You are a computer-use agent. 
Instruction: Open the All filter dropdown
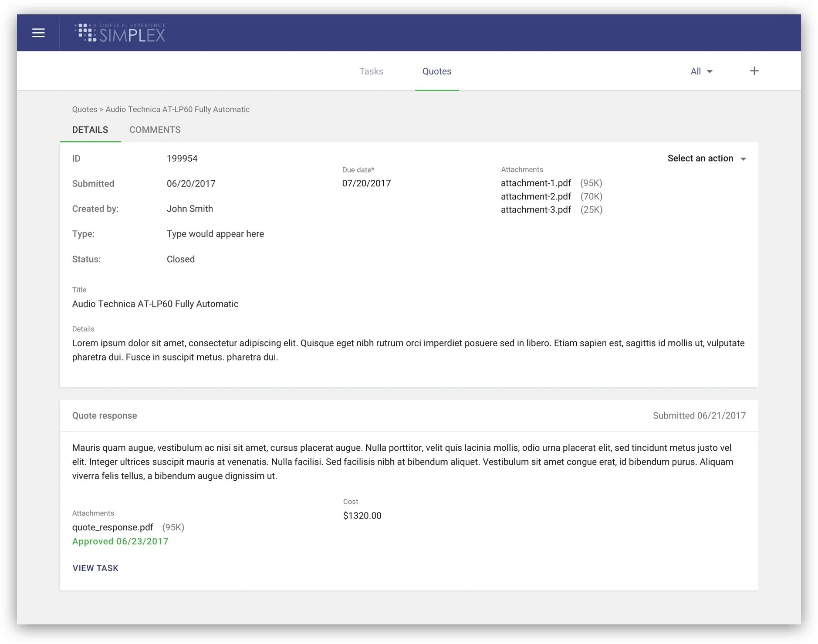pyautogui.click(x=701, y=71)
